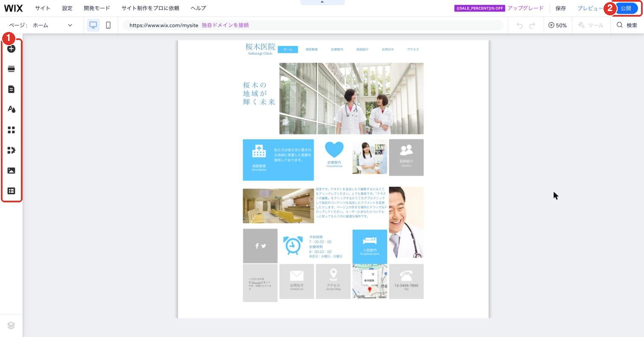This screenshot has height=337, width=644.
Task: Open the Media image icon
Action: click(x=11, y=170)
